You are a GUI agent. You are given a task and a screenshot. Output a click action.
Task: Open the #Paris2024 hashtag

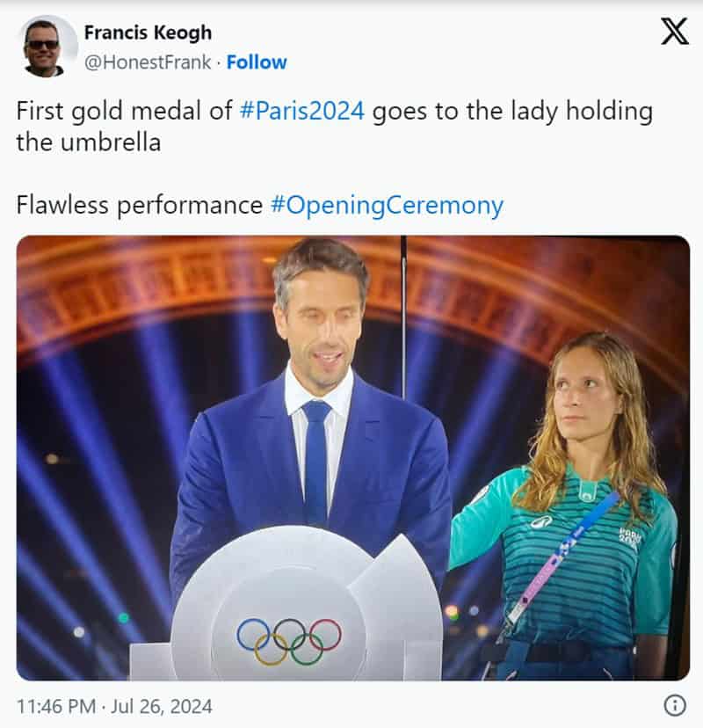(302, 112)
